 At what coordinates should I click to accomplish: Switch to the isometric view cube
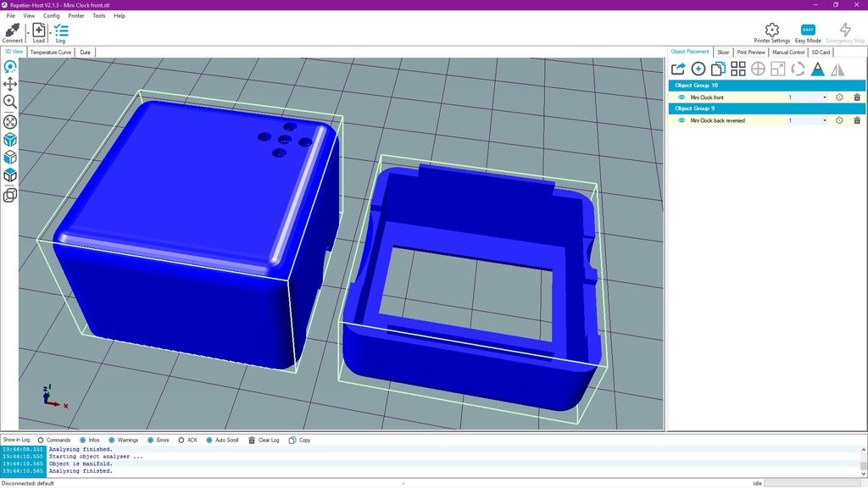coord(10,140)
